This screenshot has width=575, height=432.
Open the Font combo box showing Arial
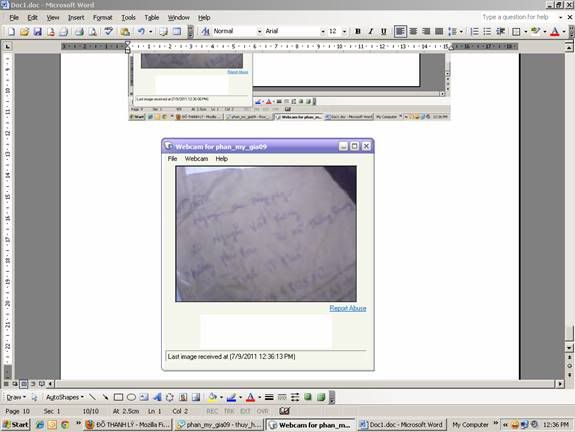(x=294, y=32)
